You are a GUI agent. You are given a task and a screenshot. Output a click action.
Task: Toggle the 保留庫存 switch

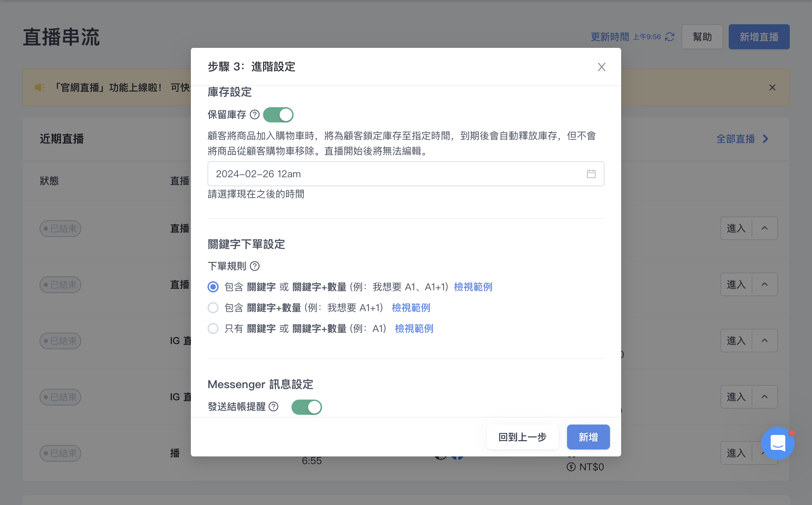pos(278,115)
